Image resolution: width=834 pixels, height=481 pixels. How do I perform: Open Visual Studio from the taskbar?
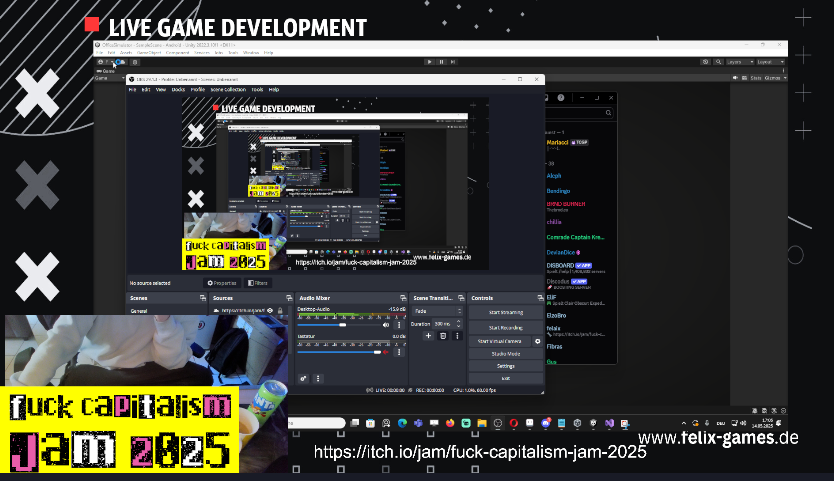(x=610, y=423)
